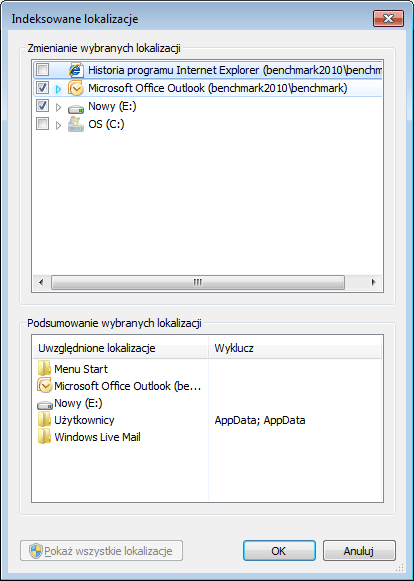Select Outlook icon in summary list
Screen dimensions: 414x581
44,385
